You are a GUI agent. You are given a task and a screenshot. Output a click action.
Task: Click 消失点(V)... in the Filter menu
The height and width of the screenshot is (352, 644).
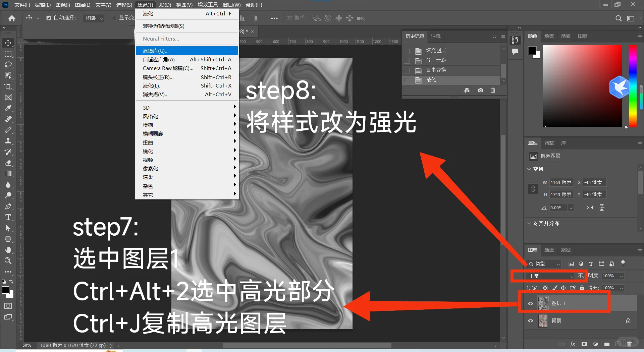click(x=187, y=94)
